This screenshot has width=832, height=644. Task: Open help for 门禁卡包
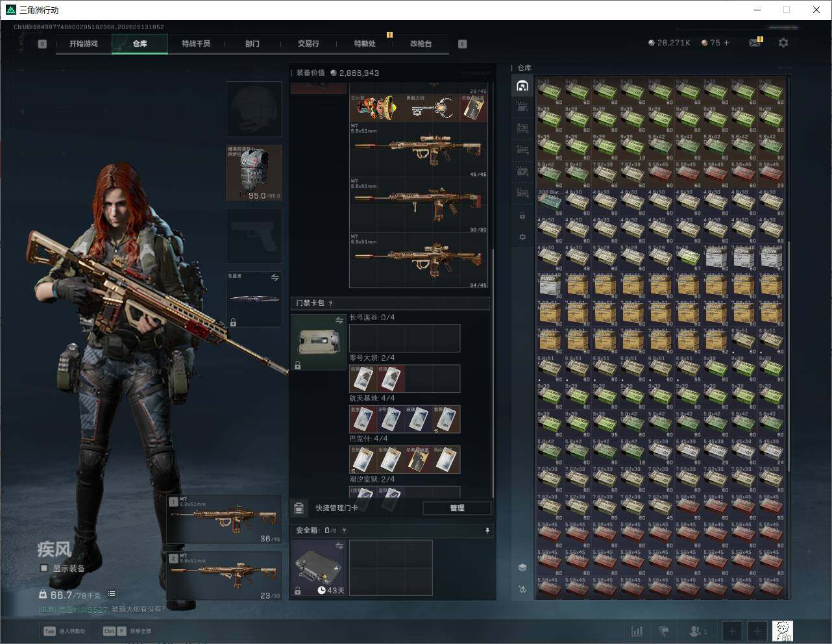331,303
